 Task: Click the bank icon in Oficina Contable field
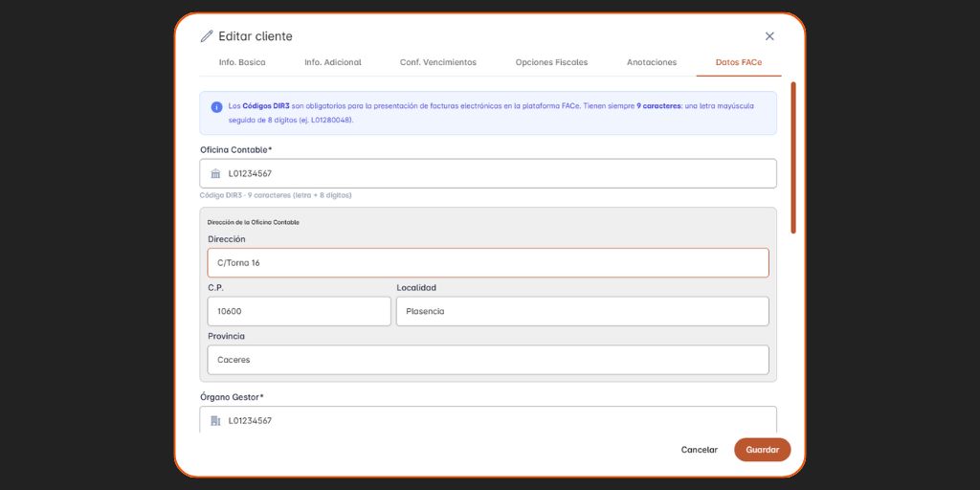pos(215,173)
